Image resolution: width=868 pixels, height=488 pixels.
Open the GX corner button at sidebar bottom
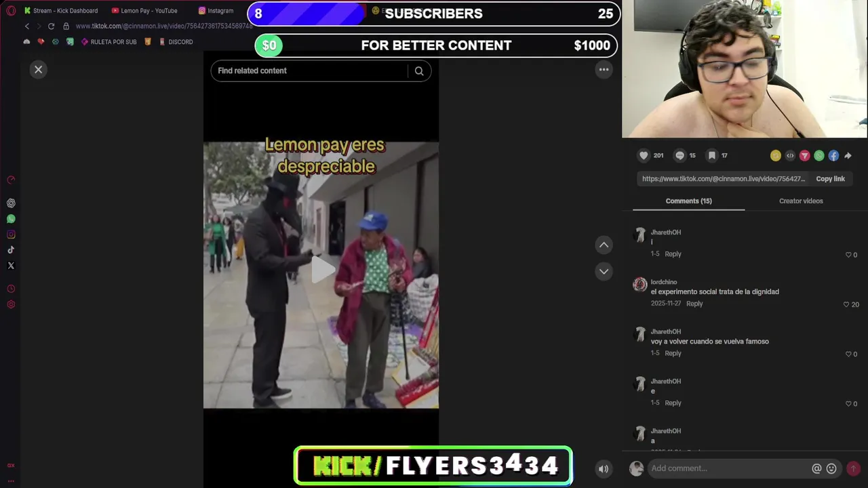11,466
